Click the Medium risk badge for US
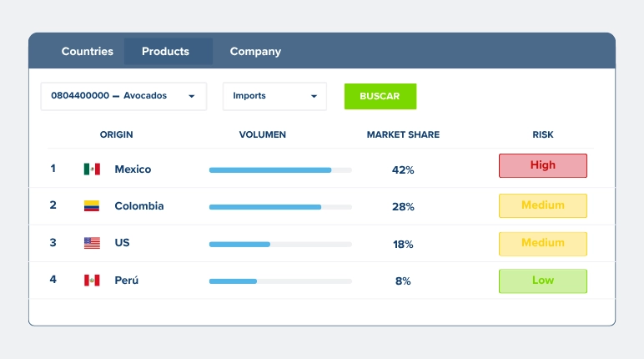Viewport: 644px width, 359px height. 542,244
